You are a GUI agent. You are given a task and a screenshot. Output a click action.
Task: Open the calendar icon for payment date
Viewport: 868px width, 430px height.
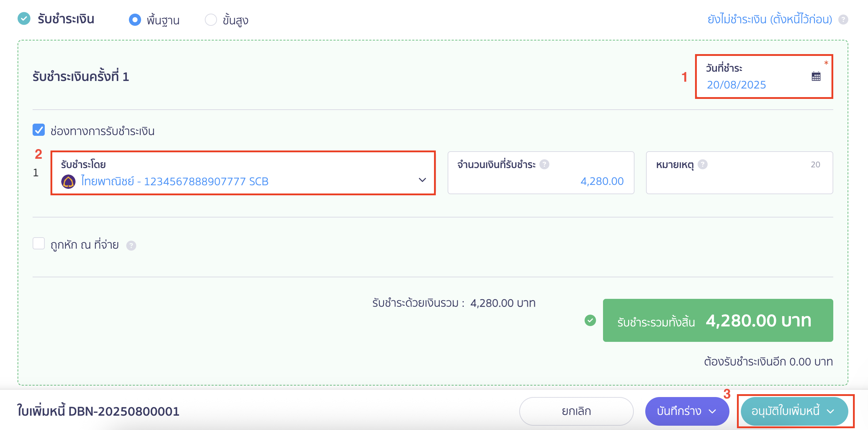click(x=816, y=76)
